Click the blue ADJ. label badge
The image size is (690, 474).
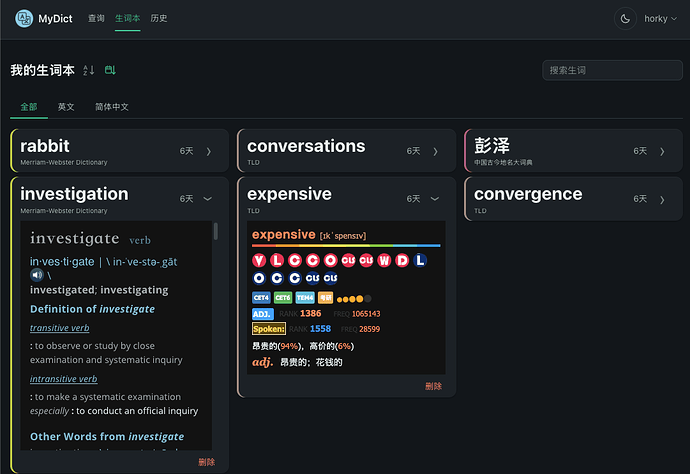point(263,314)
